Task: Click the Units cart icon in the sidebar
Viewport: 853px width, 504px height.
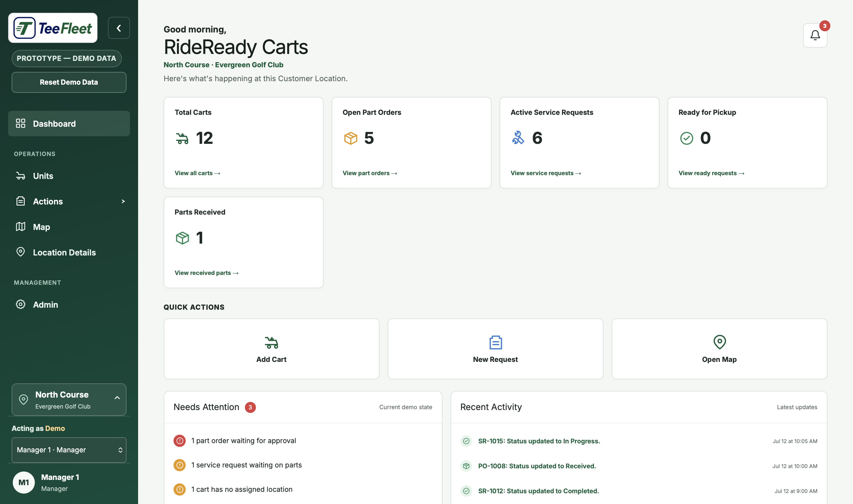Action: click(x=21, y=176)
